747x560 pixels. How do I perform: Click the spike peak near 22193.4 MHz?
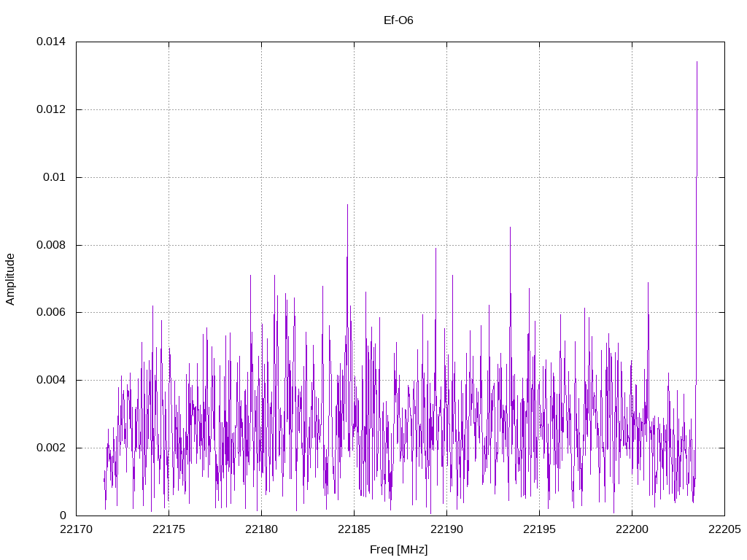[510, 227]
